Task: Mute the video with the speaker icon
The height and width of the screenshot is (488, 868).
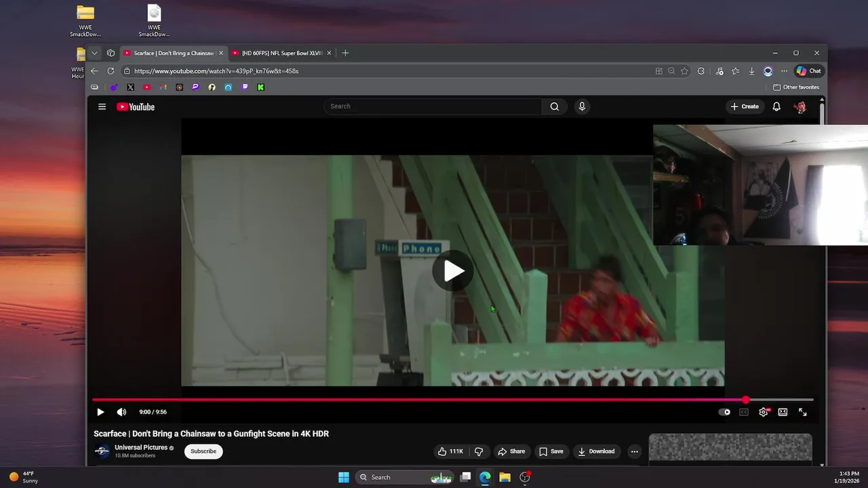Action: (121, 412)
